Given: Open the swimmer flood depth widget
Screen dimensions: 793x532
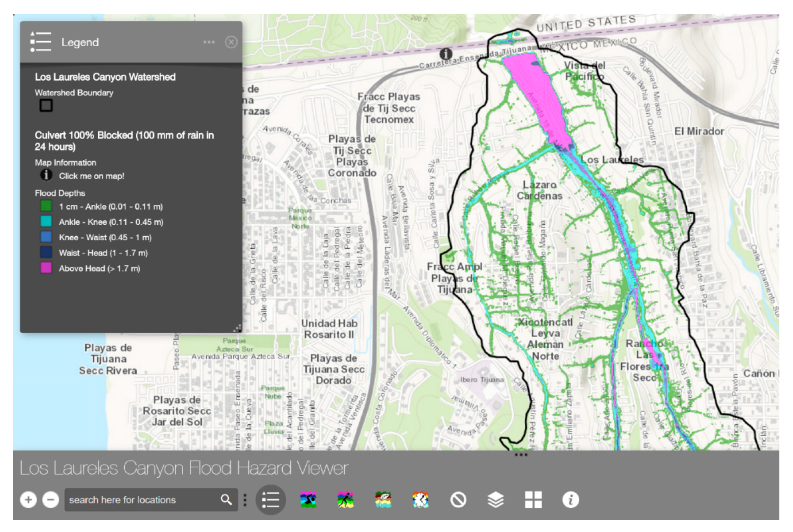Looking at the screenshot, I should pos(308,500).
